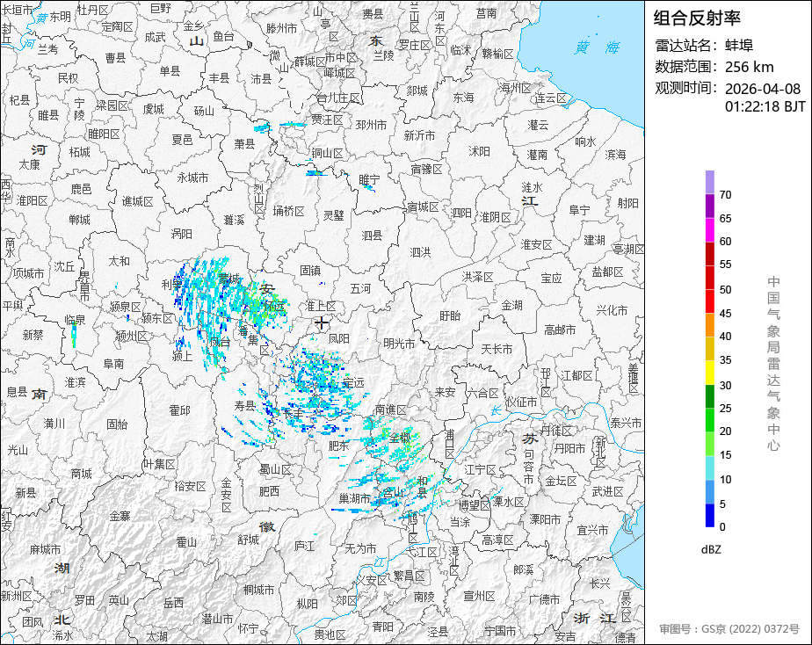
Task: Click the 铜山区 label on the map
Action: (327, 154)
